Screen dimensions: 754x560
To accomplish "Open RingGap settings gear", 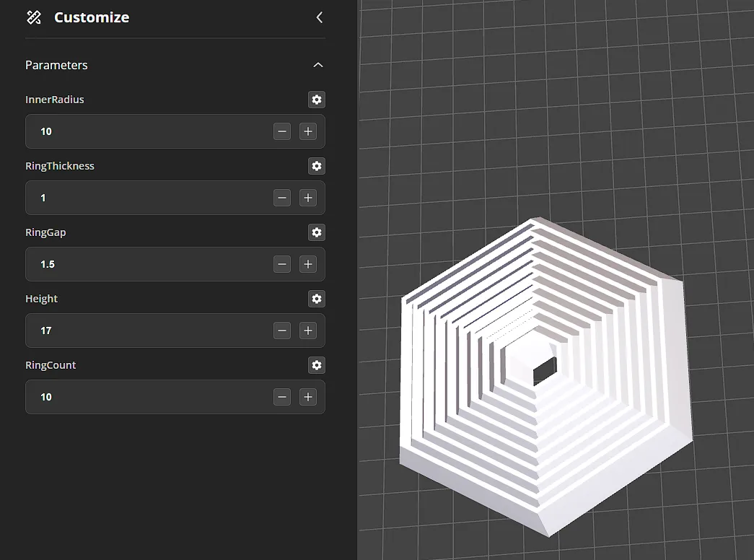I will coord(317,232).
